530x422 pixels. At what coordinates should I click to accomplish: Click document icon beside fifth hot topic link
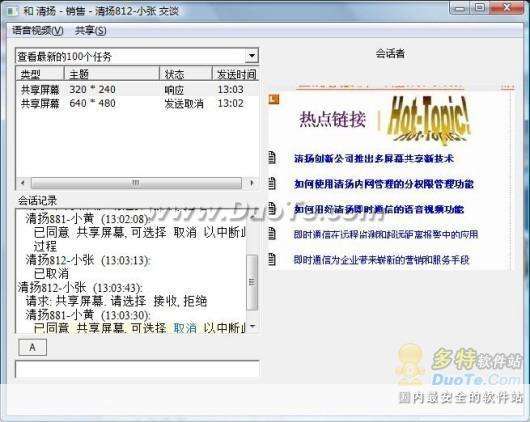(272, 259)
